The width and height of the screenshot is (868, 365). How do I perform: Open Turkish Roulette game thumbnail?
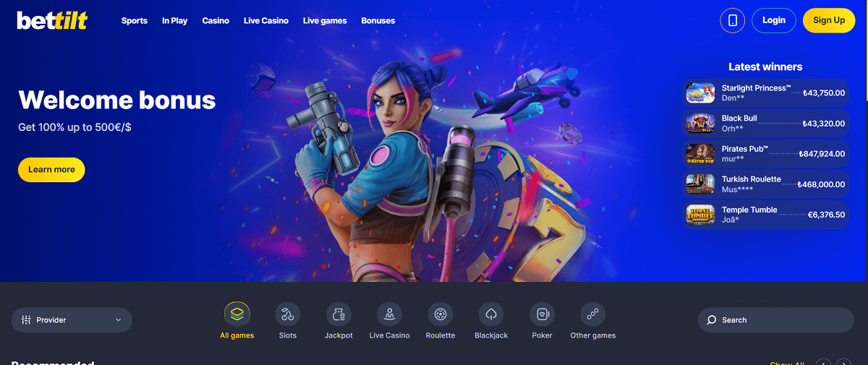(700, 184)
